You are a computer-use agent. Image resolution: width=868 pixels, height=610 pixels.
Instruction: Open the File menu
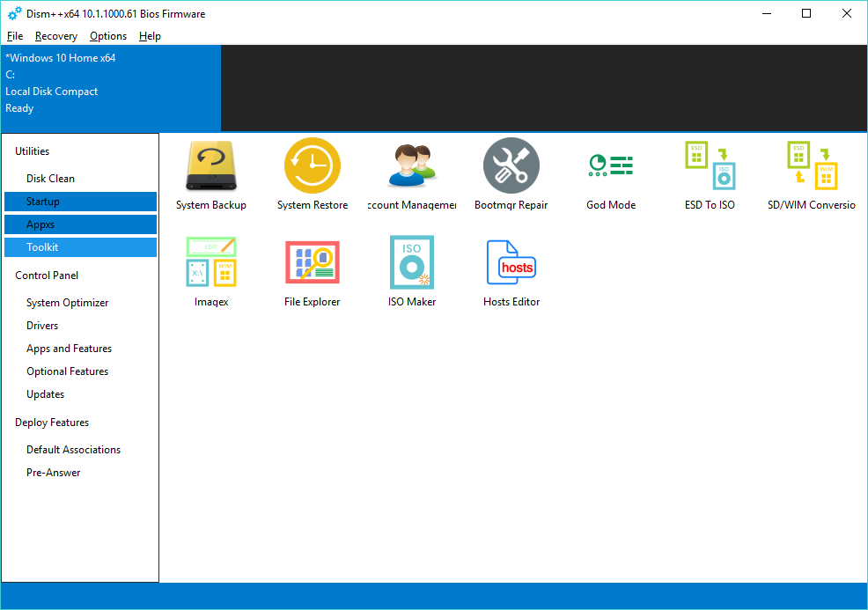[x=15, y=36]
